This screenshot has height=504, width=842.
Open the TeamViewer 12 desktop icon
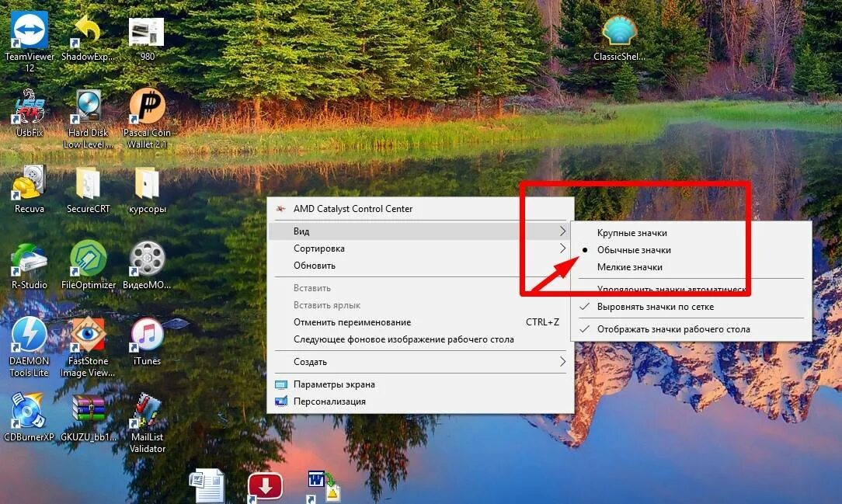pos(30,30)
